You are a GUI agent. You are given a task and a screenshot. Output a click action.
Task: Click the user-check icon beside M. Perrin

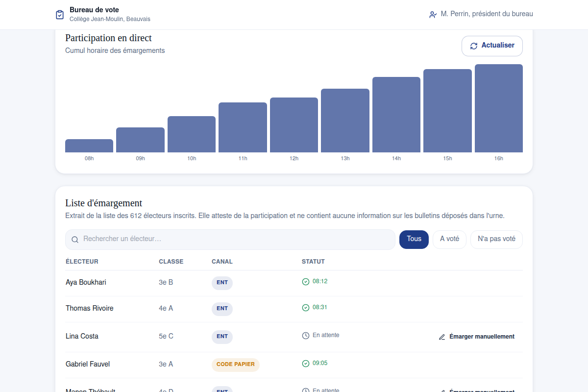point(433,15)
